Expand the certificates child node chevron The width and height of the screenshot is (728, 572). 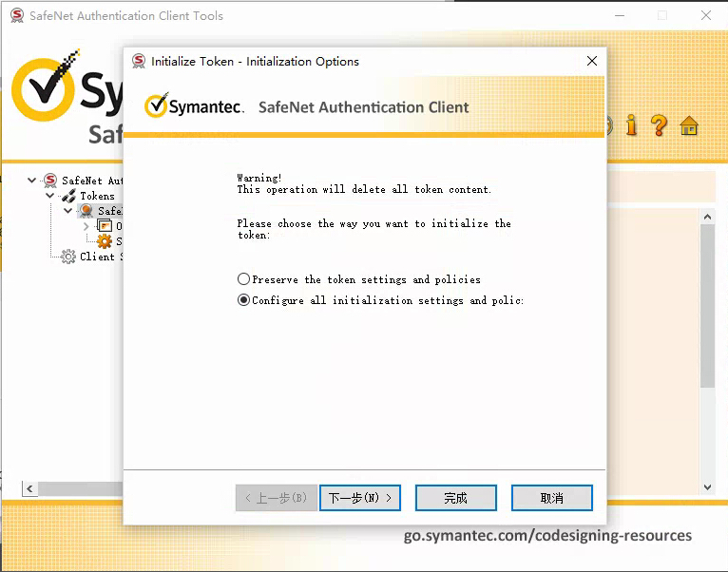click(x=86, y=226)
